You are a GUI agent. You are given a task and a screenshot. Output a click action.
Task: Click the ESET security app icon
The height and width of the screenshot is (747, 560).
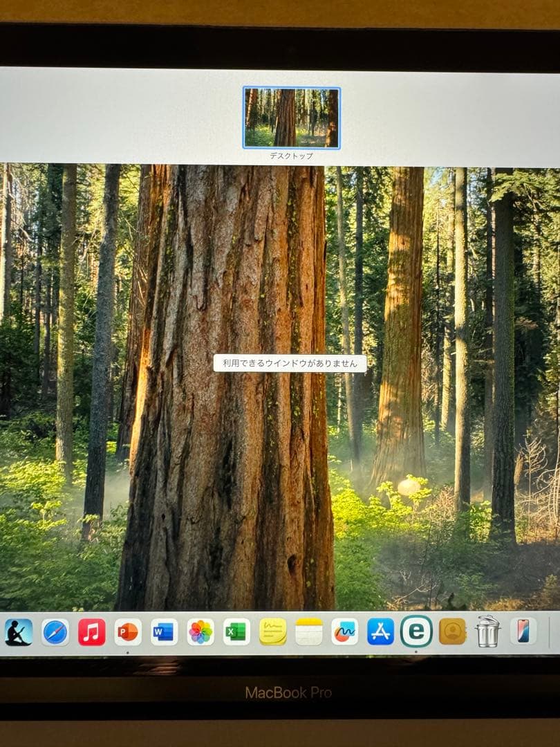[416, 631]
